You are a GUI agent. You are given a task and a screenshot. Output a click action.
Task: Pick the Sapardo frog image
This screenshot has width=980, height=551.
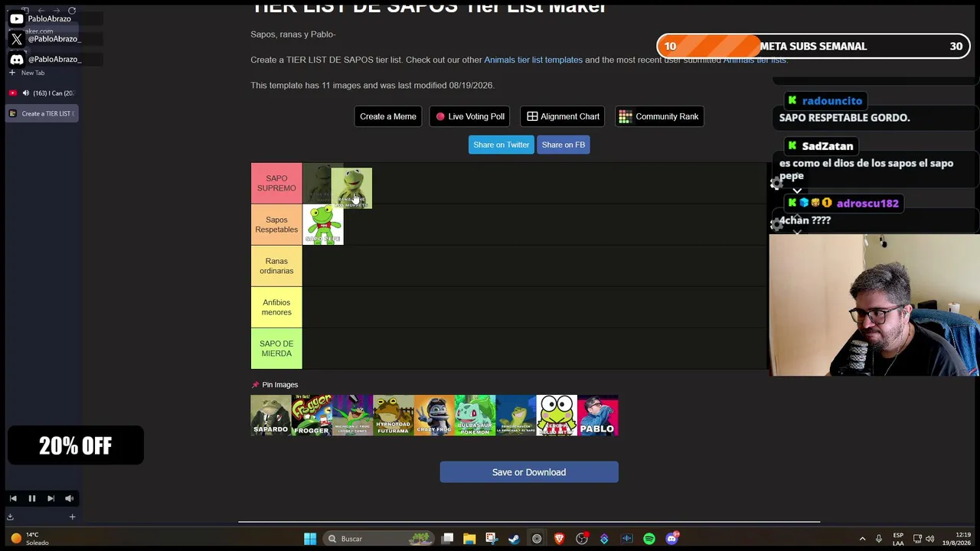pyautogui.click(x=271, y=415)
